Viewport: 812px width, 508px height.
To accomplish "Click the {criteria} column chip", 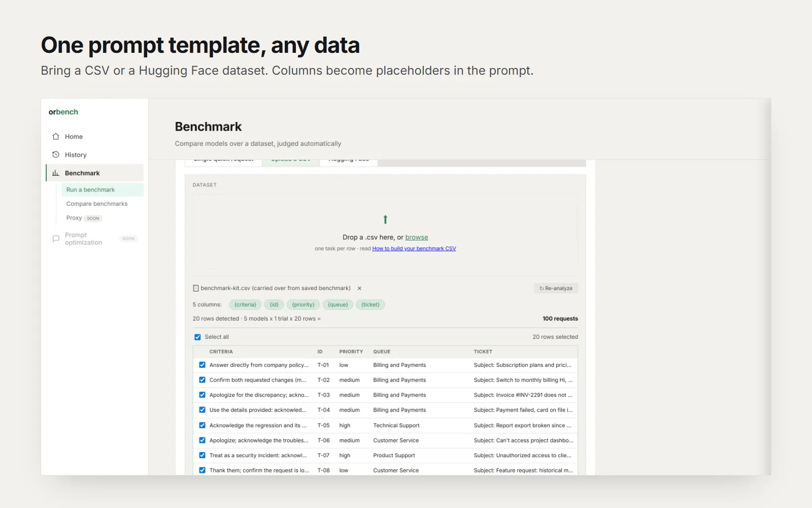I will (x=245, y=305).
